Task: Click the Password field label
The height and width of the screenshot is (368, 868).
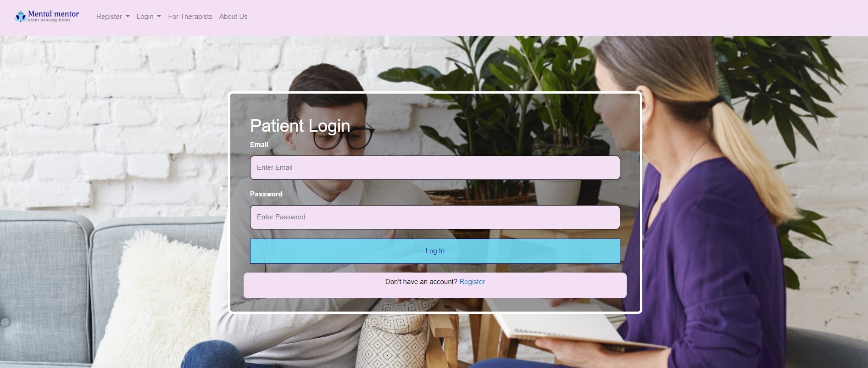Action: (x=266, y=194)
